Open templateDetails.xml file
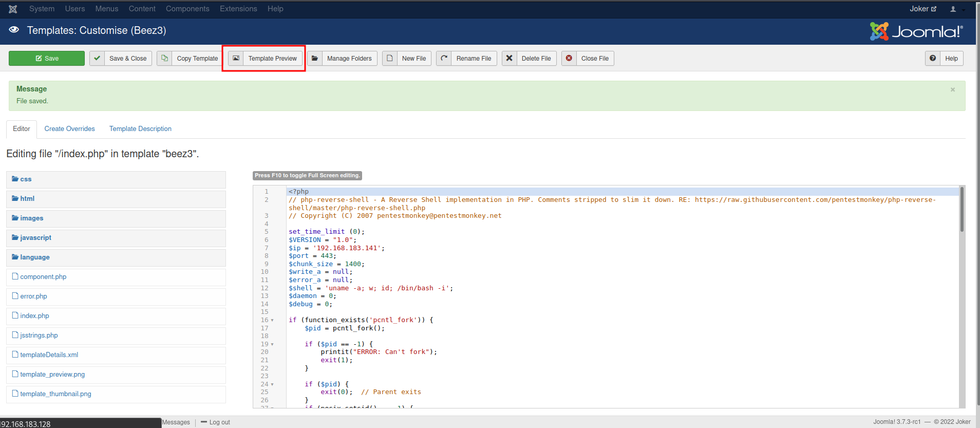The height and width of the screenshot is (428, 980). click(116, 355)
